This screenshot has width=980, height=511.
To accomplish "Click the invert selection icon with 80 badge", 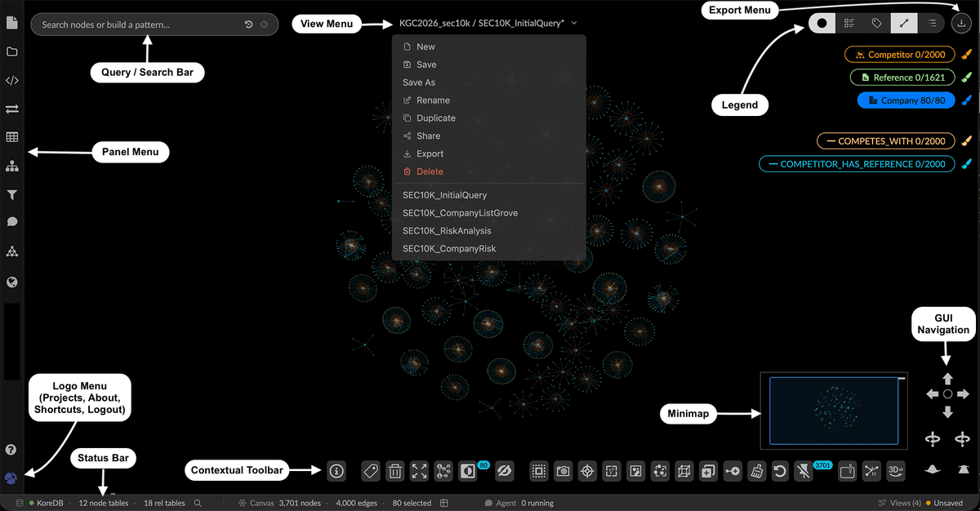I will [x=470, y=471].
